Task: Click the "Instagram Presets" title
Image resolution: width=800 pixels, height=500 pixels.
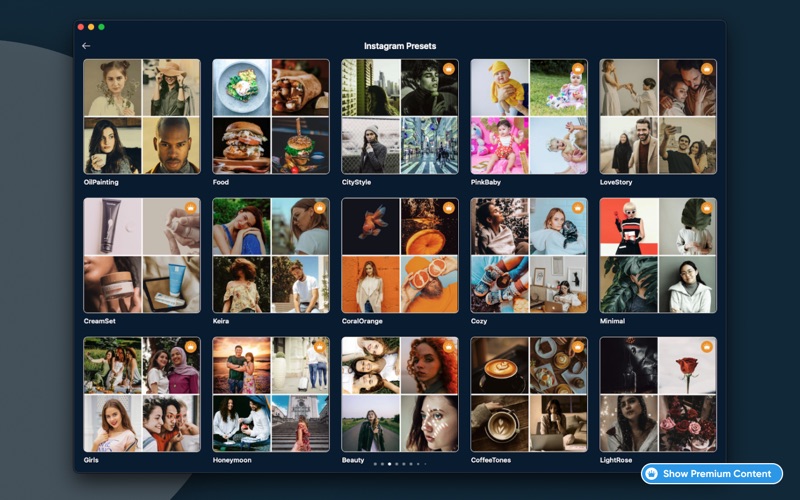Action: pos(400,46)
